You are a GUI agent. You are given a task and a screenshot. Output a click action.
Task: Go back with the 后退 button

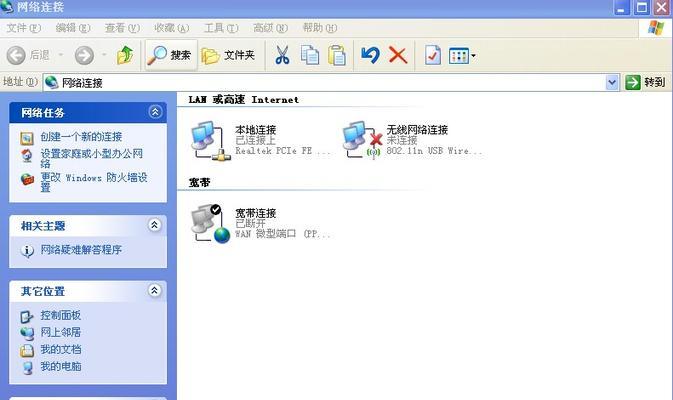[28, 55]
